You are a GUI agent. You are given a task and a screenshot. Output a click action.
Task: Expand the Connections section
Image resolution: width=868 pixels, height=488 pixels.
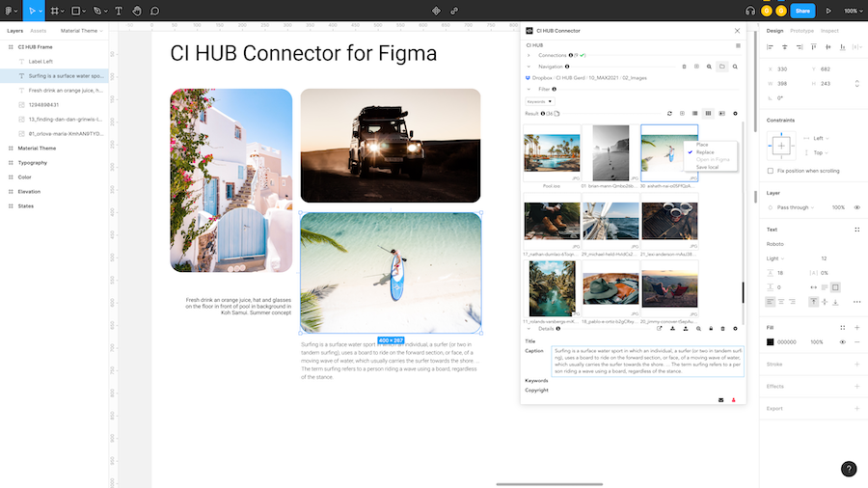tap(528, 56)
